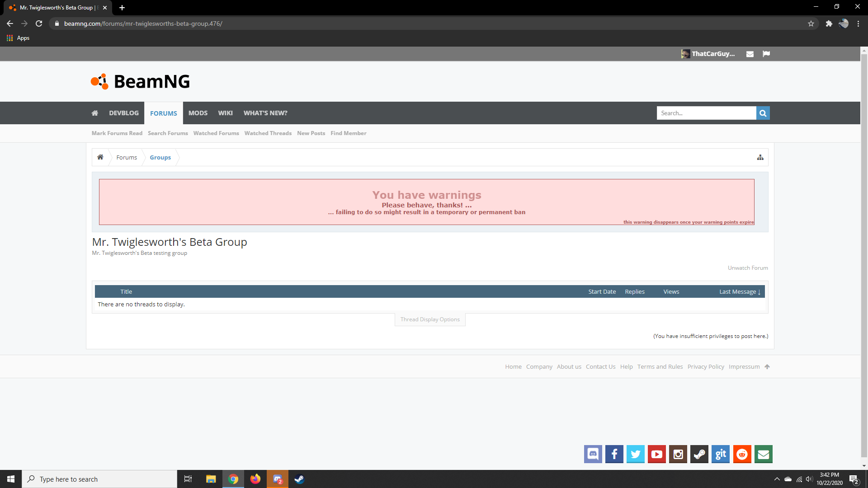Open the DEVBLOG navigation tab
Screen dimensions: 868x488
click(x=123, y=113)
